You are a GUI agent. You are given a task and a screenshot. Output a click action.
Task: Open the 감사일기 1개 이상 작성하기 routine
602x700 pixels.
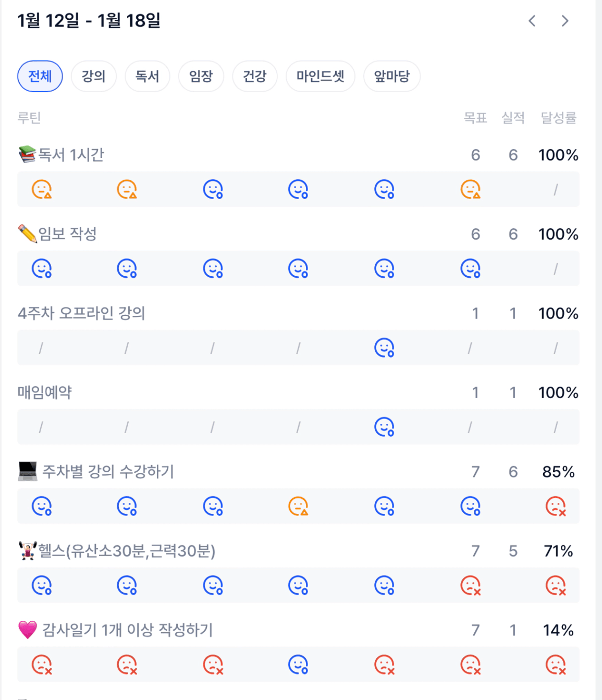pyautogui.click(x=127, y=630)
